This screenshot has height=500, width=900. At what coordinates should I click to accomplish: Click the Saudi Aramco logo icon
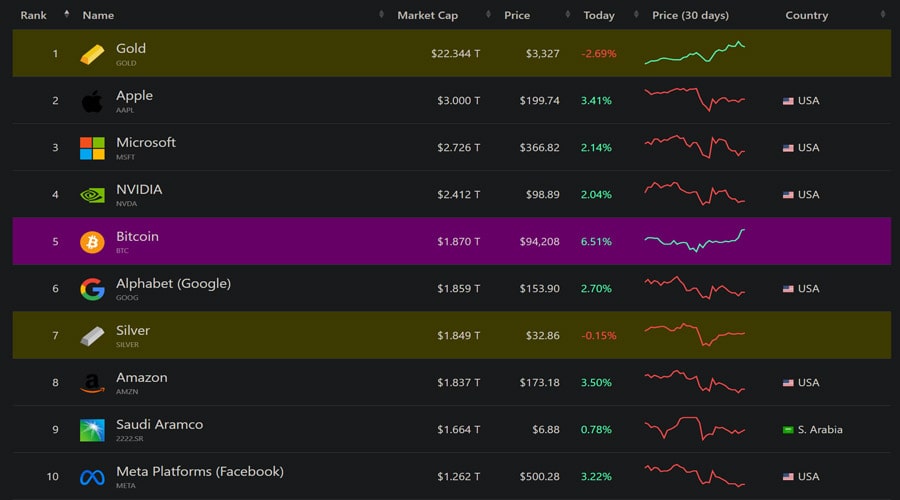tap(92, 430)
